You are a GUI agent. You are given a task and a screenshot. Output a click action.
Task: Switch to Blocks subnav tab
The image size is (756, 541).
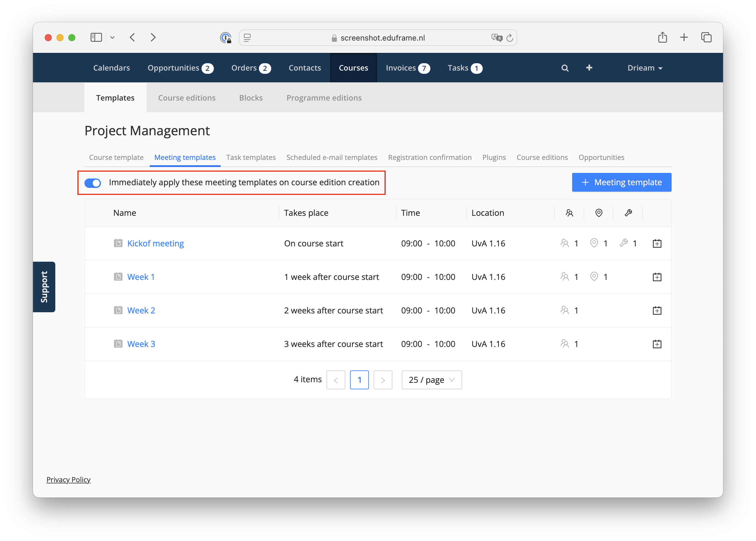(251, 98)
